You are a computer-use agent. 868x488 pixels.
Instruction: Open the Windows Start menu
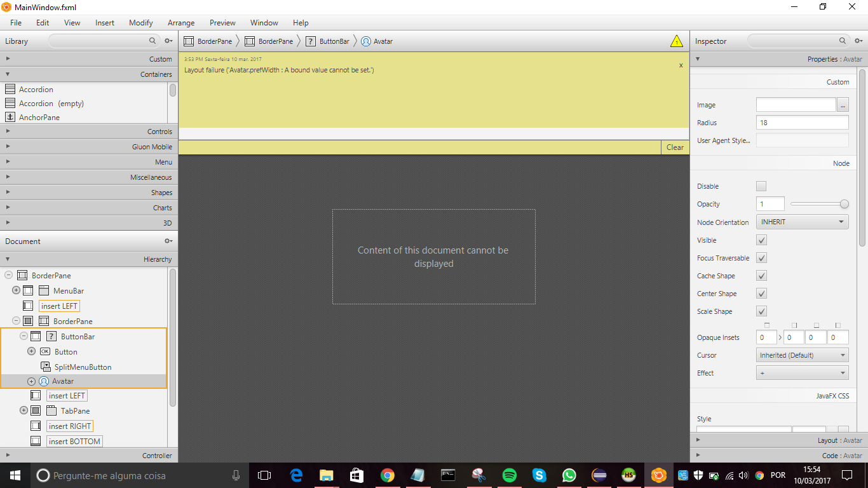click(x=15, y=475)
